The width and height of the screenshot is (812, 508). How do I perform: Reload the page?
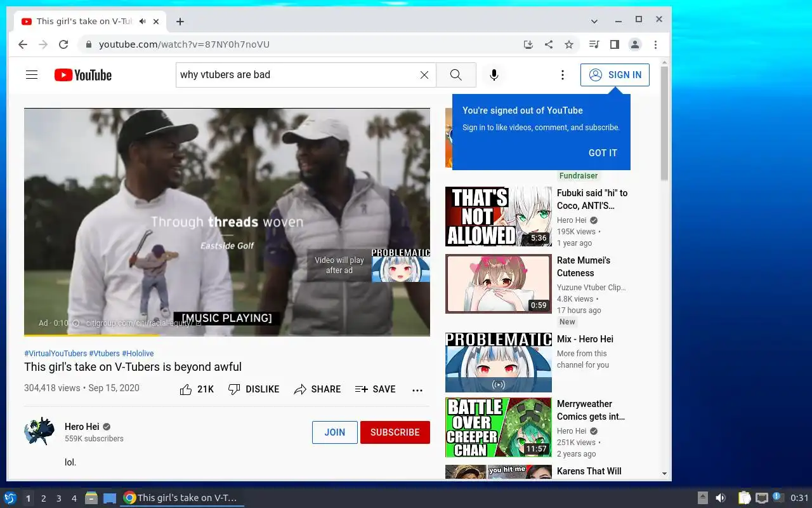click(x=63, y=44)
